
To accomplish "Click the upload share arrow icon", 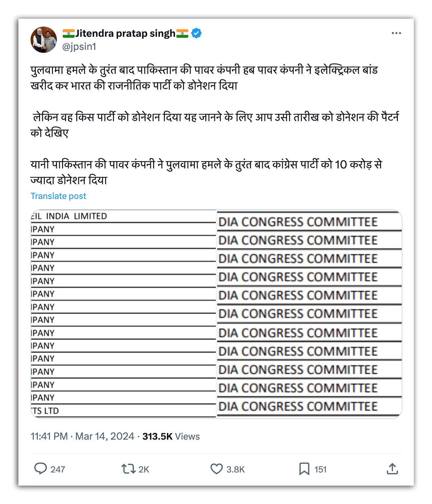I will coord(392,469).
